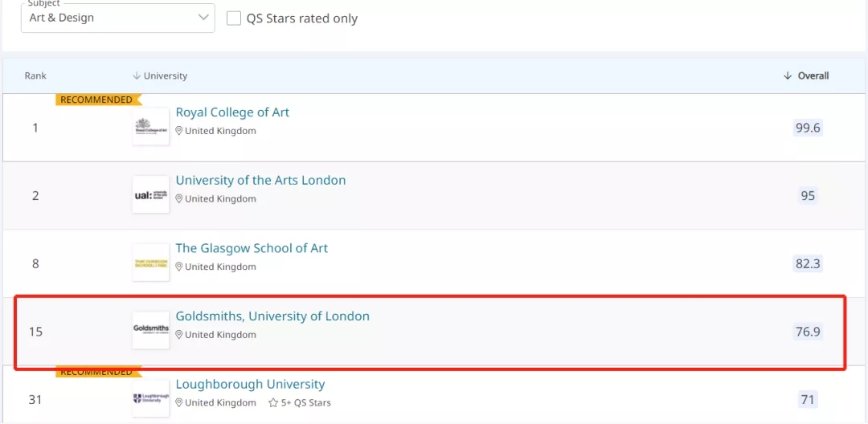Click the Loughborough University logo
The image size is (868, 424).
151,398
